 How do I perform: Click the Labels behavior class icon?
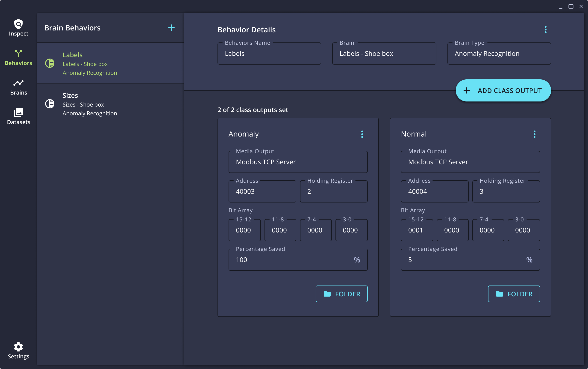(50, 63)
